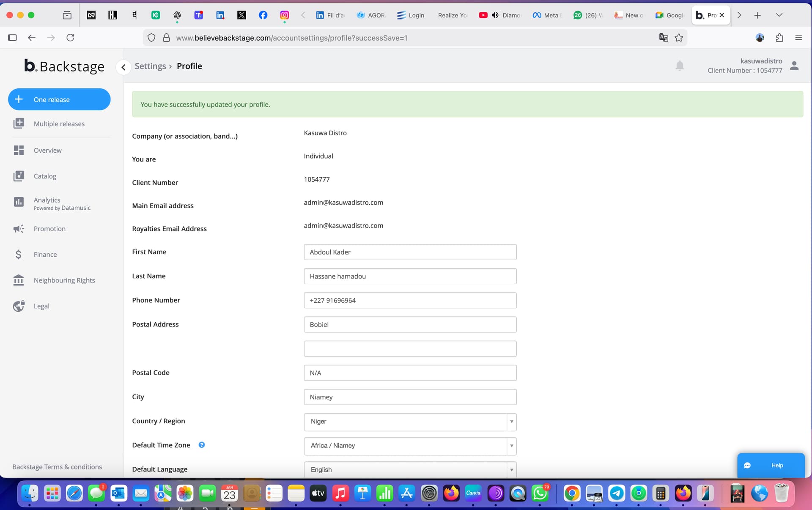Image resolution: width=812 pixels, height=510 pixels.
Task: Open the Help chat button
Action: pyautogui.click(x=771, y=465)
